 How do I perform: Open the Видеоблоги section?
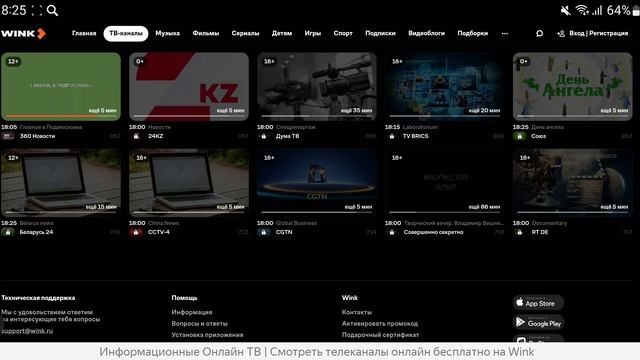[x=427, y=33]
